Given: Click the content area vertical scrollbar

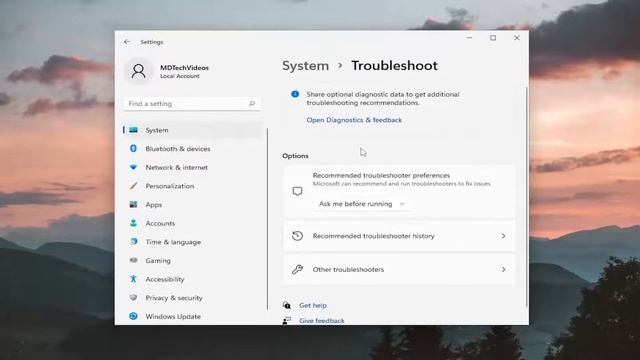Looking at the screenshot, I should [x=526, y=197].
